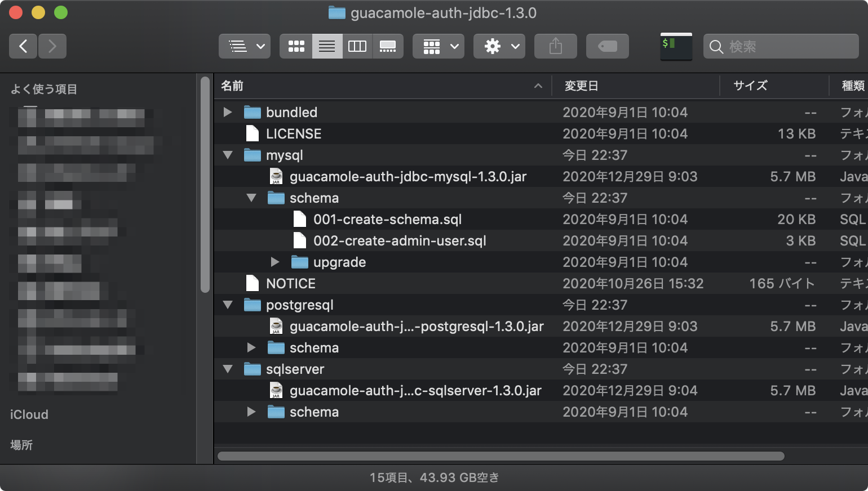This screenshot has width=868, height=491.
Task: Switch to gallery view
Action: (x=388, y=46)
